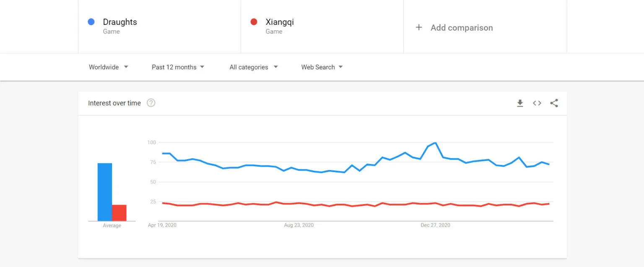Screen dimensions: 644x267
Task: Click Add comparison to insert another term
Action: [x=462, y=28]
